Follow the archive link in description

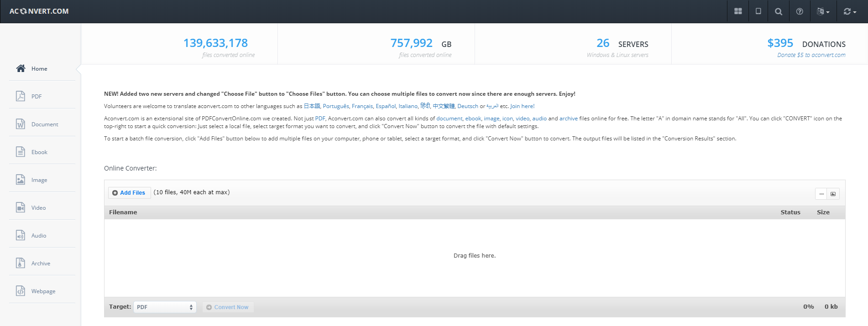[569, 119]
